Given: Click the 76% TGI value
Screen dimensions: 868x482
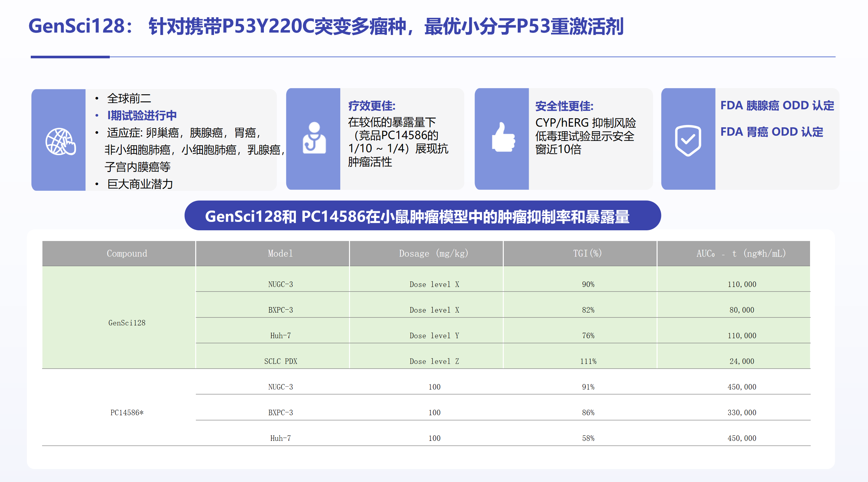Looking at the screenshot, I should (588, 336).
